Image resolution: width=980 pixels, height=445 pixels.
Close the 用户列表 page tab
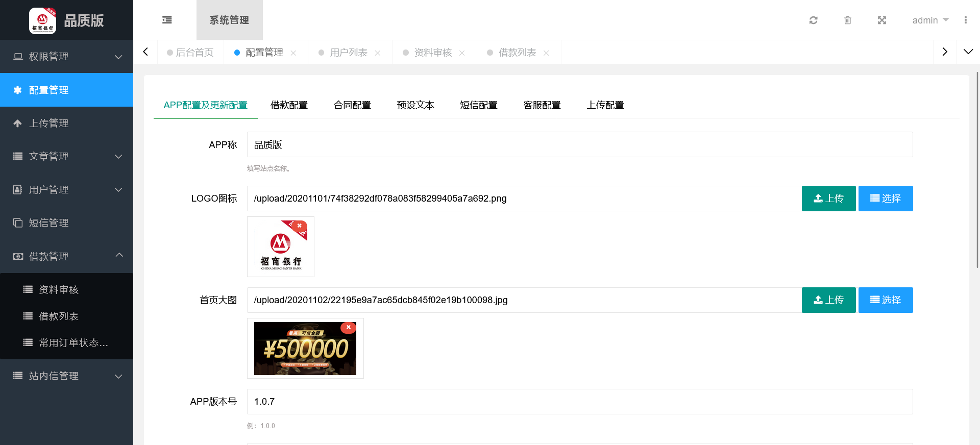(x=378, y=53)
